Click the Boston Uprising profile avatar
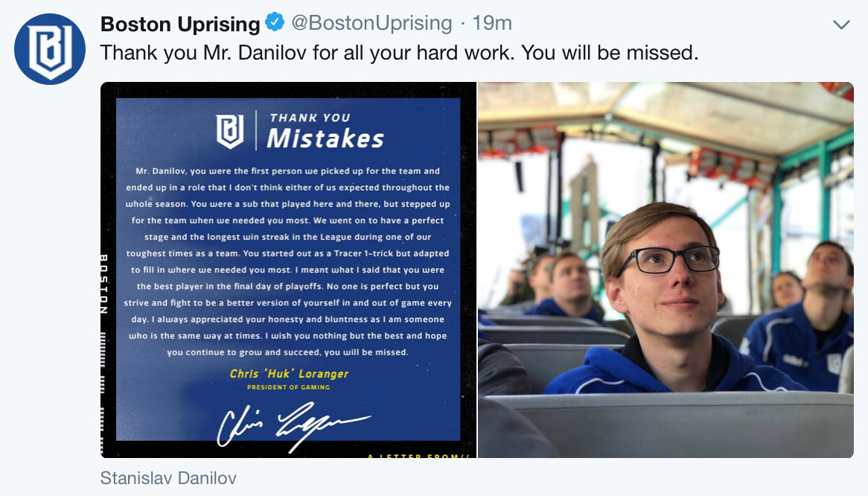The height and width of the screenshot is (496, 868). (50, 49)
